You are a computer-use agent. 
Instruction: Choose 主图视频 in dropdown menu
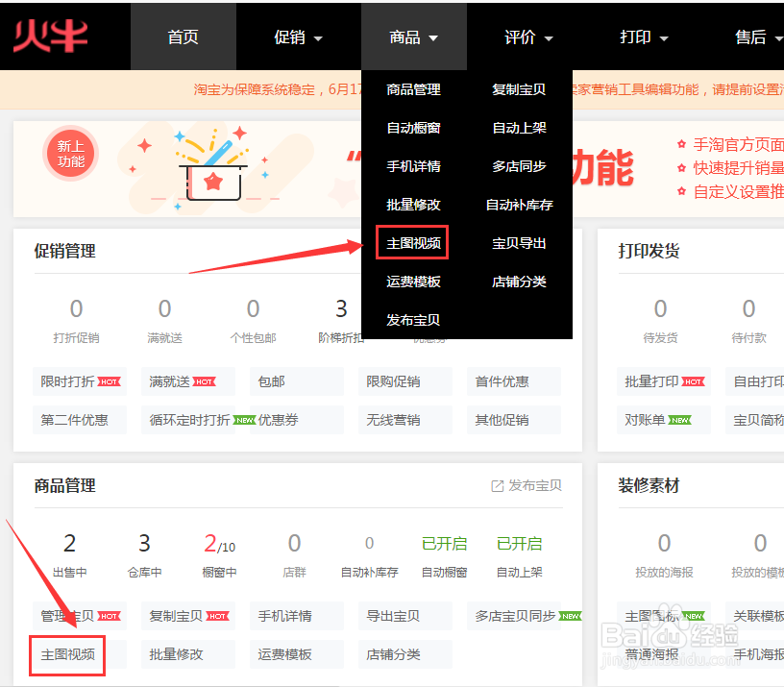pyautogui.click(x=413, y=243)
